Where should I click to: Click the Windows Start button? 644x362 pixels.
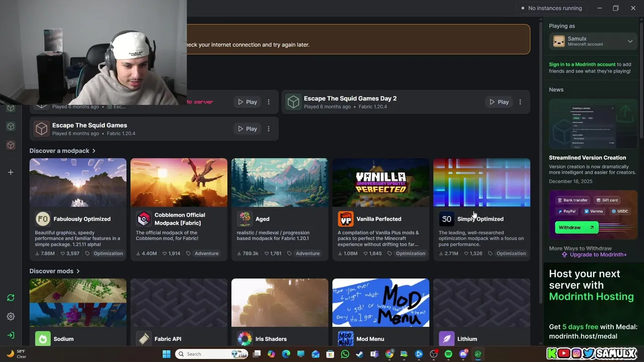pyautogui.click(x=167, y=354)
